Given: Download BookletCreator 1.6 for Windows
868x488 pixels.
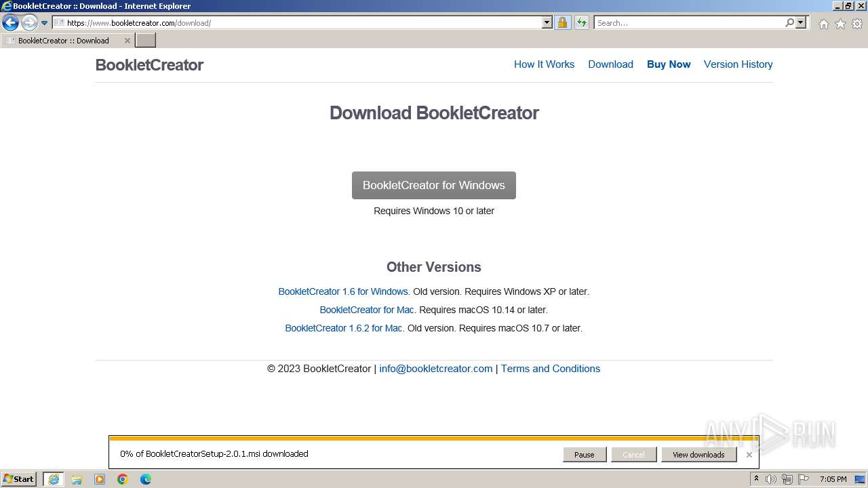Looking at the screenshot, I should tap(343, 291).
